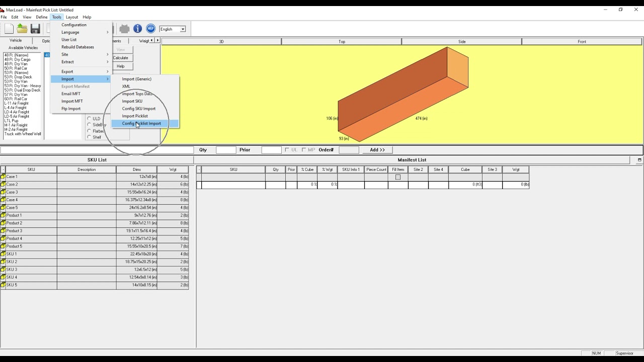Click the Dims column header in SKU List
The image size is (644, 362).
[137, 169]
